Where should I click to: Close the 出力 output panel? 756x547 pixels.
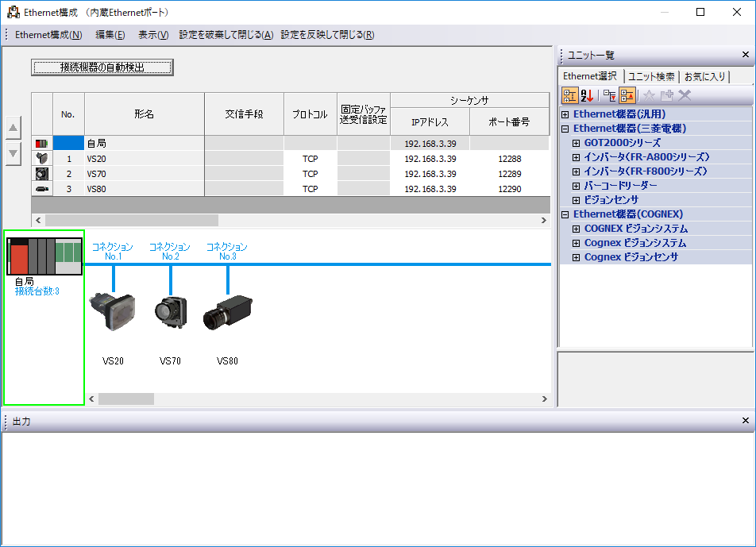(745, 421)
